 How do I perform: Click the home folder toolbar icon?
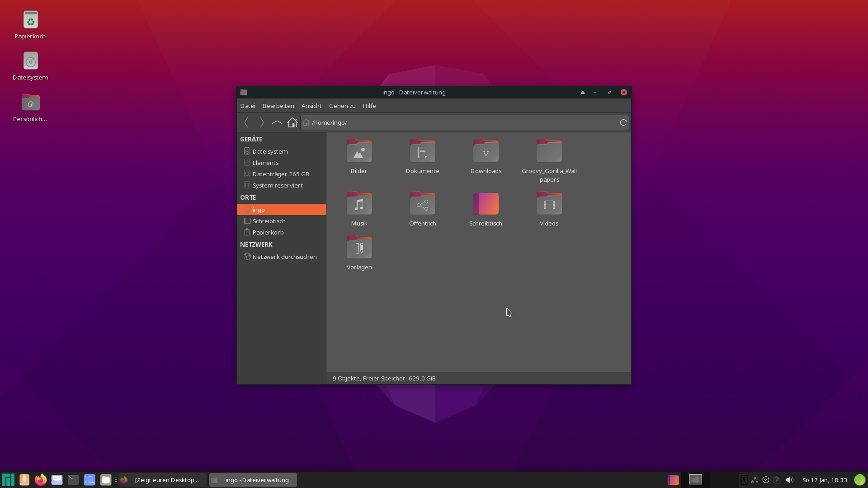[292, 122]
